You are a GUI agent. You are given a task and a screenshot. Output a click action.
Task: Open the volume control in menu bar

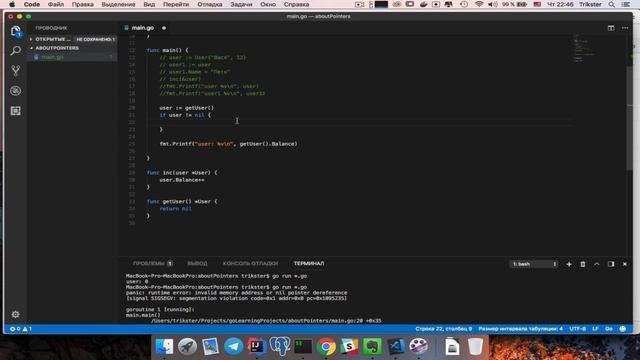pyautogui.click(x=493, y=4)
